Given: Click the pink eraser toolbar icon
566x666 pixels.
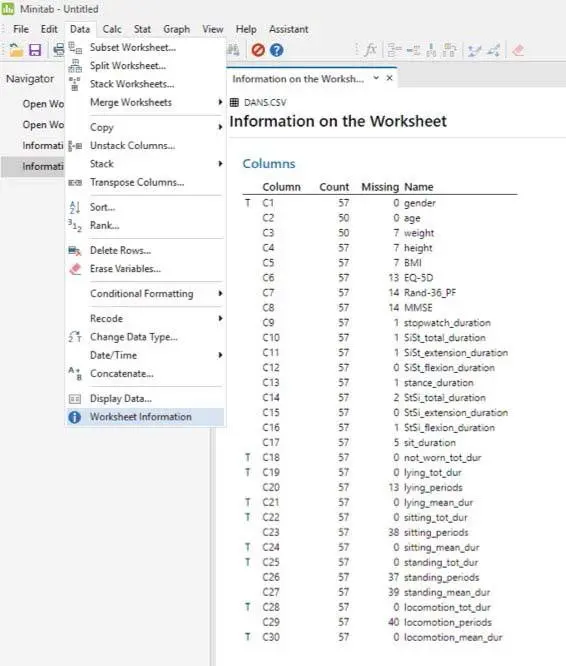Looking at the screenshot, I should [x=518, y=50].
